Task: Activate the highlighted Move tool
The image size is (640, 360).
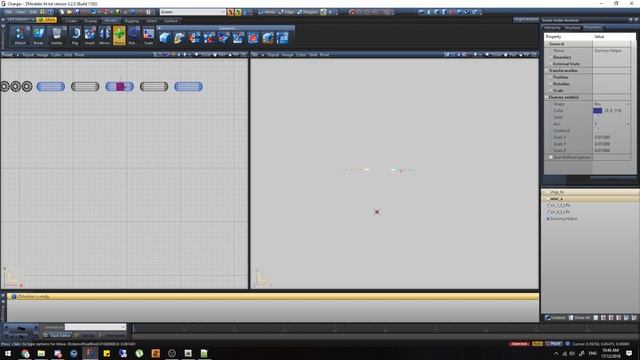Action: click(119, 36)
